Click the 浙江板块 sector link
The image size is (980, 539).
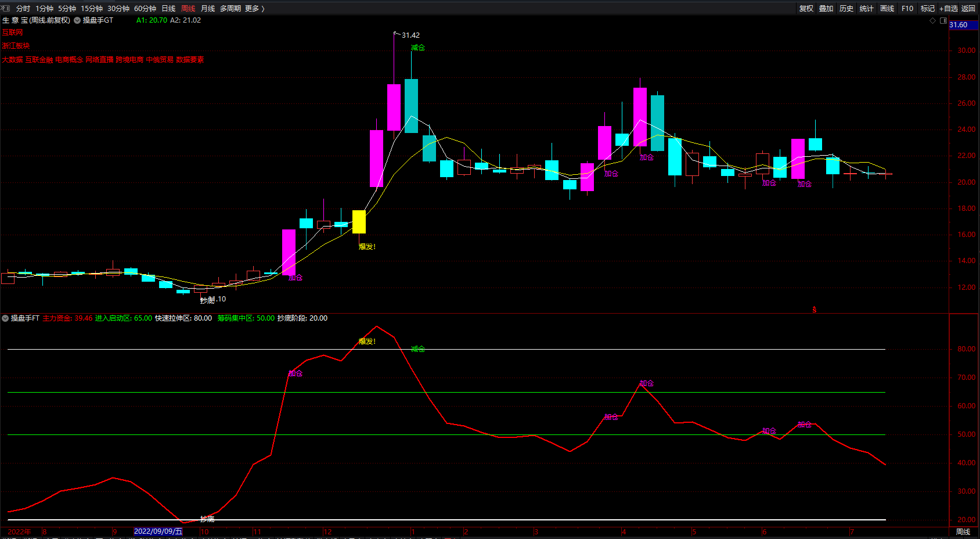click(16, 46)
